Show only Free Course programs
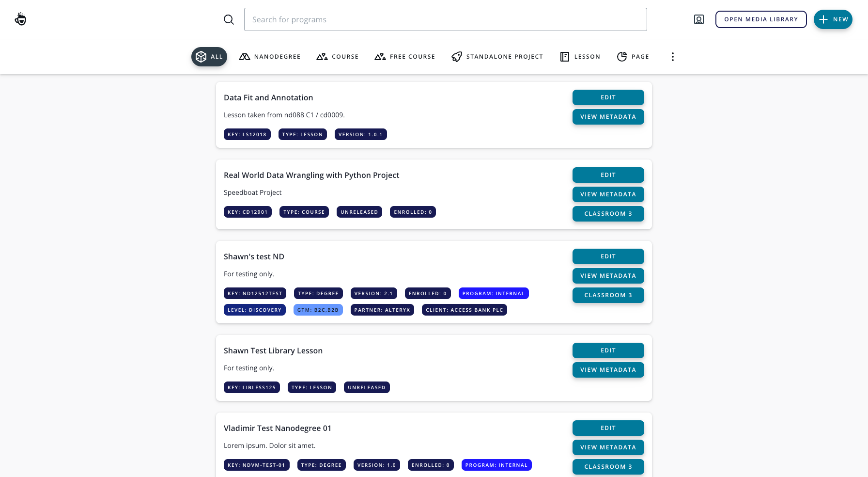 [x=405, y=57]
